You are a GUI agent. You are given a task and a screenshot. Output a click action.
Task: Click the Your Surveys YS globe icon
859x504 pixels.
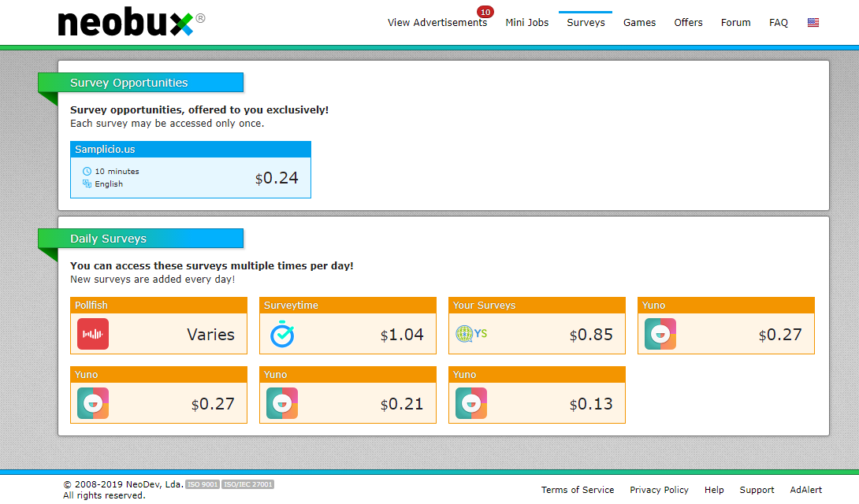tap(471, 333)
